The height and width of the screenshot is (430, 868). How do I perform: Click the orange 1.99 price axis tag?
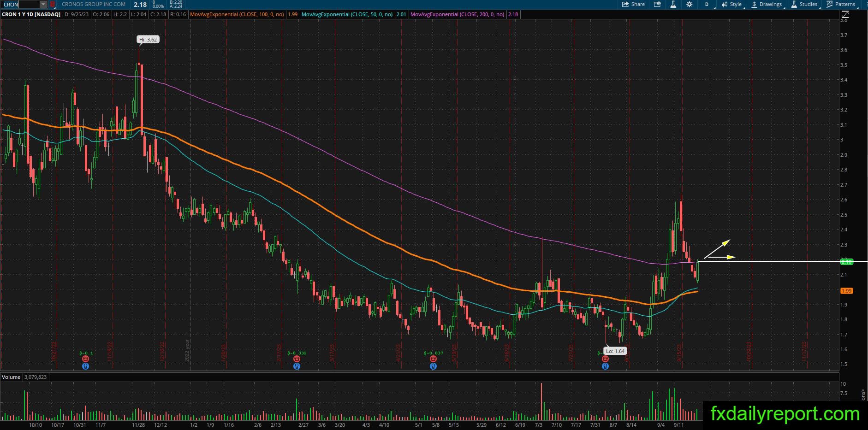pos(847,291)
